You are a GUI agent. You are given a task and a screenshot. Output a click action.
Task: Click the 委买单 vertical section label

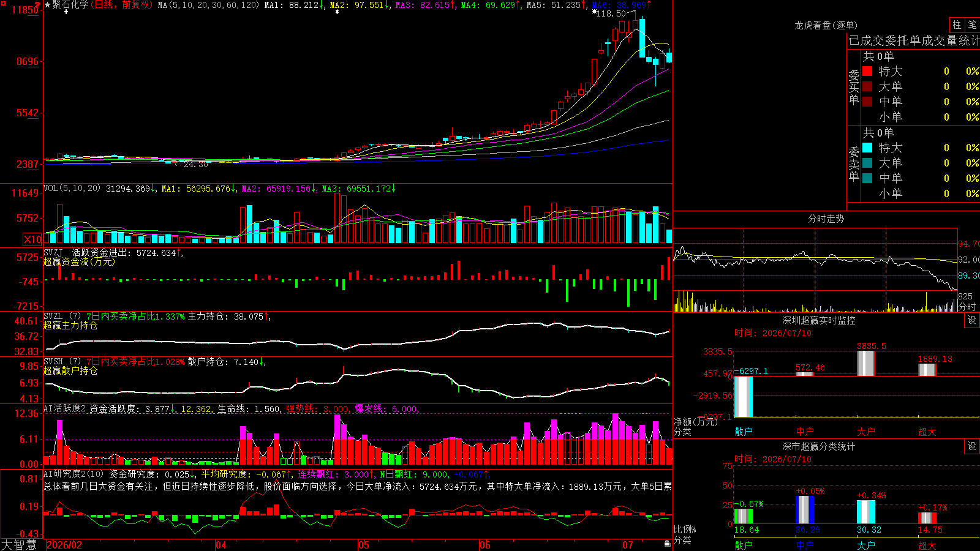coord(854,87)
